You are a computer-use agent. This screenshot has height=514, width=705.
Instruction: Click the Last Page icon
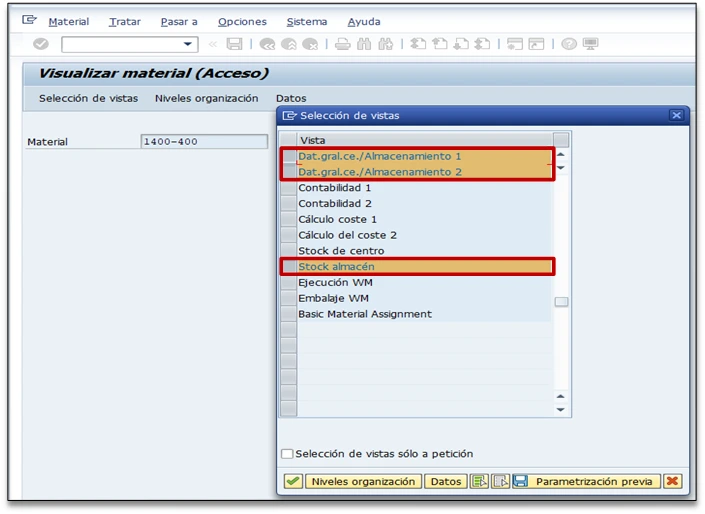tap(483, 44)
